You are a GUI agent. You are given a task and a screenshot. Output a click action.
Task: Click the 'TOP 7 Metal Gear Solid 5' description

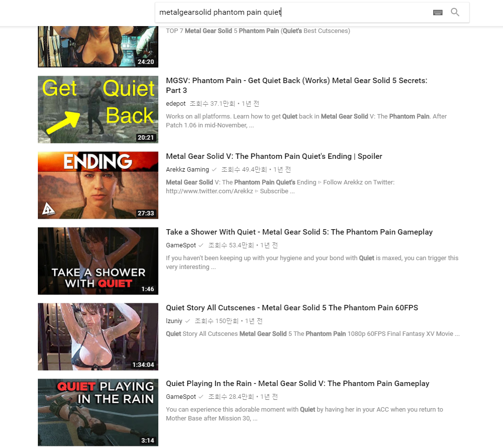point(258,31)
